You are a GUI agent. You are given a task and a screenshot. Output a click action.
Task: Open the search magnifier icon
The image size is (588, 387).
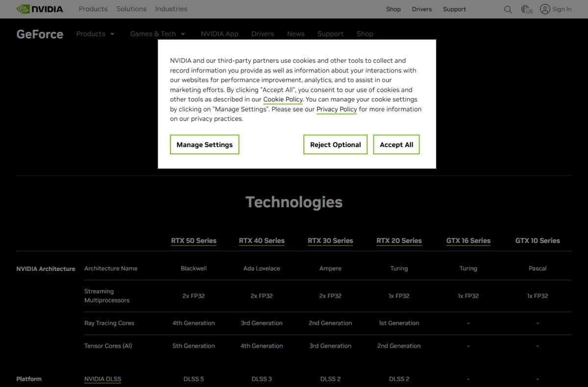pyautogui.click(x=508, y=9)
